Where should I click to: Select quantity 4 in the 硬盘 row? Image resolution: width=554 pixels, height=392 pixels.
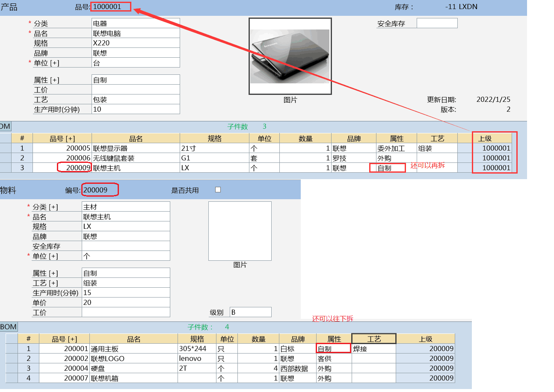[258, 368]
